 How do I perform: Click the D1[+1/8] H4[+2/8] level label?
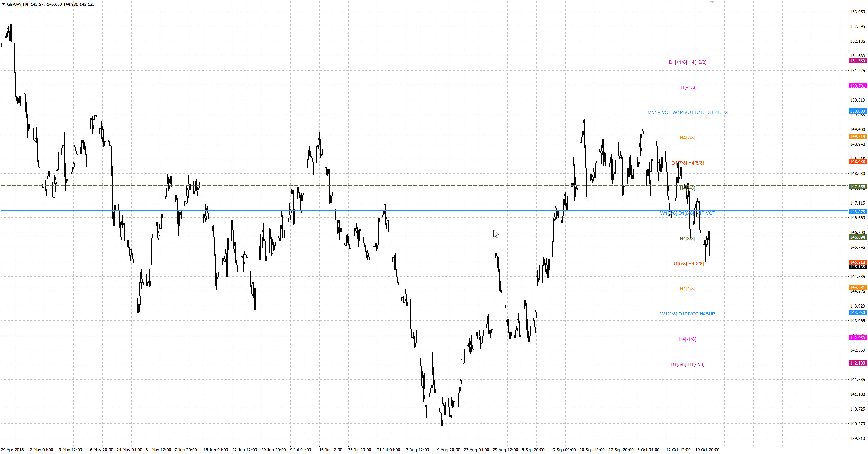687,62
